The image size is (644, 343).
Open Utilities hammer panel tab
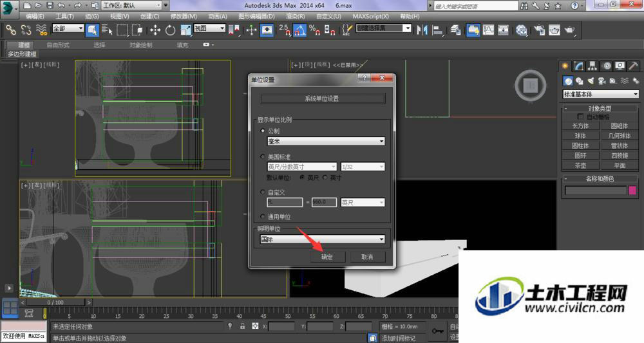pyautogui.click(x=633, y=66)
